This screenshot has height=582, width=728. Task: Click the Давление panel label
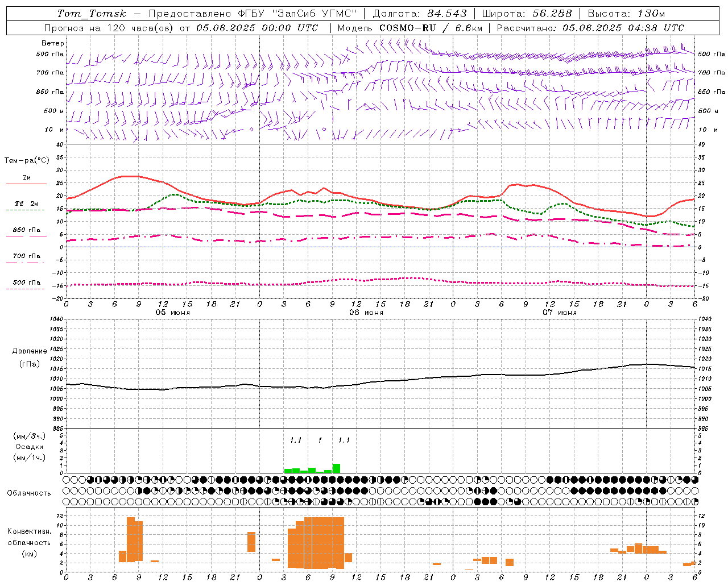[30, 351]
